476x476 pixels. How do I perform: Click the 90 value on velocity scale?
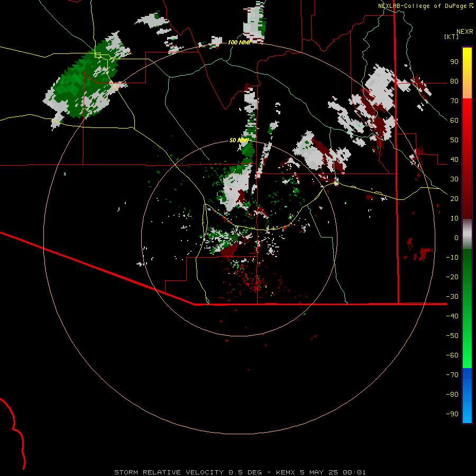[454, 62]
